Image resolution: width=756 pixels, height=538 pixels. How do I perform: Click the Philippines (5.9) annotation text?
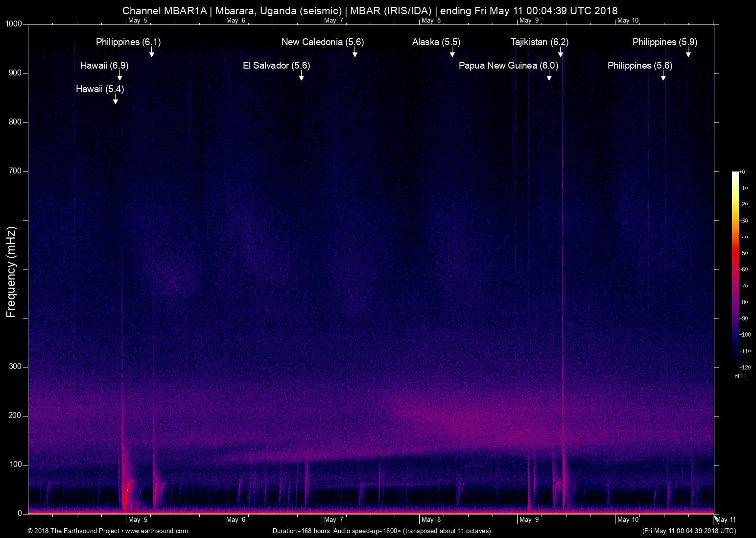point(664,42)
